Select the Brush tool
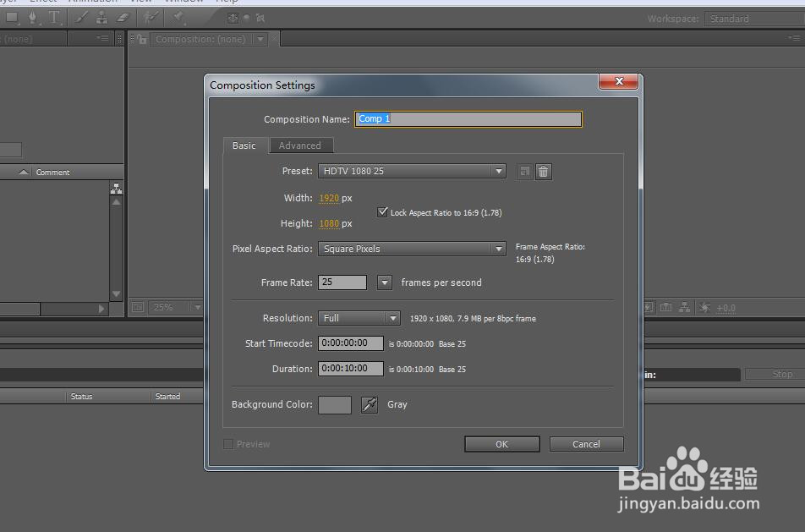 [81, 18]
